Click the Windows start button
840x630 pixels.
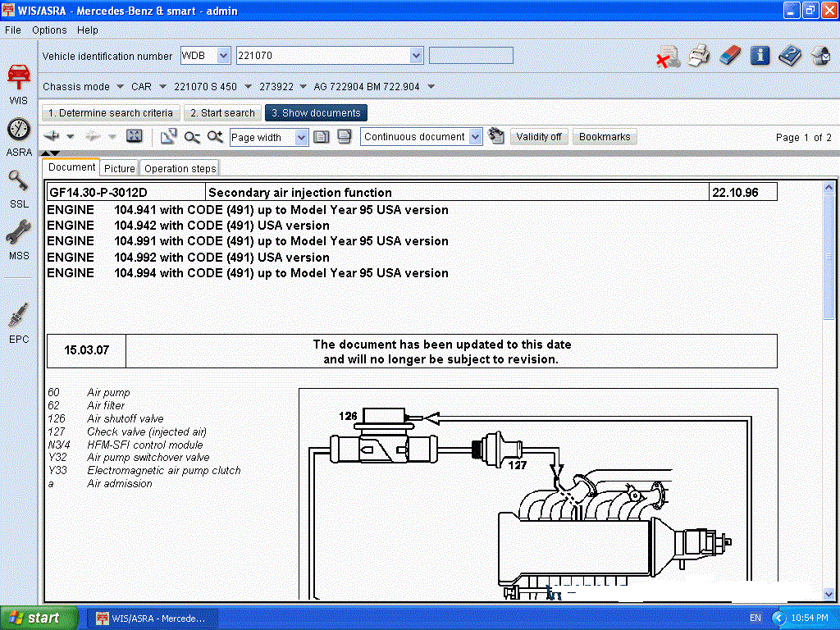38,618
